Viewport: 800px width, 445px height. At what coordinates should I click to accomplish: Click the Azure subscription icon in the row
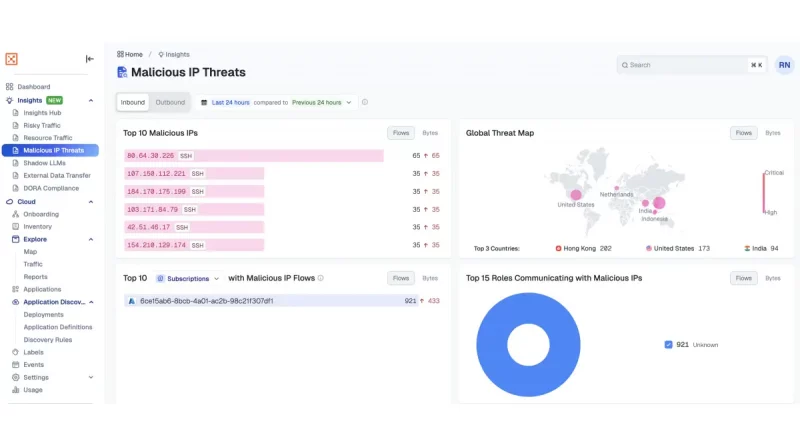(131, 300)
